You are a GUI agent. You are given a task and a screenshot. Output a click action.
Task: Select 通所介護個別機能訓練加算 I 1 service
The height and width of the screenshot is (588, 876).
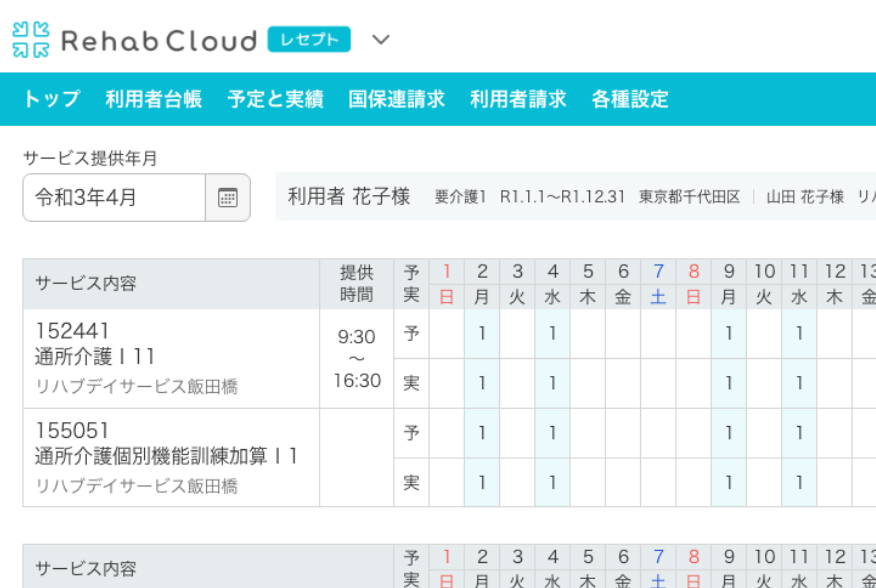tap(166, 456)
